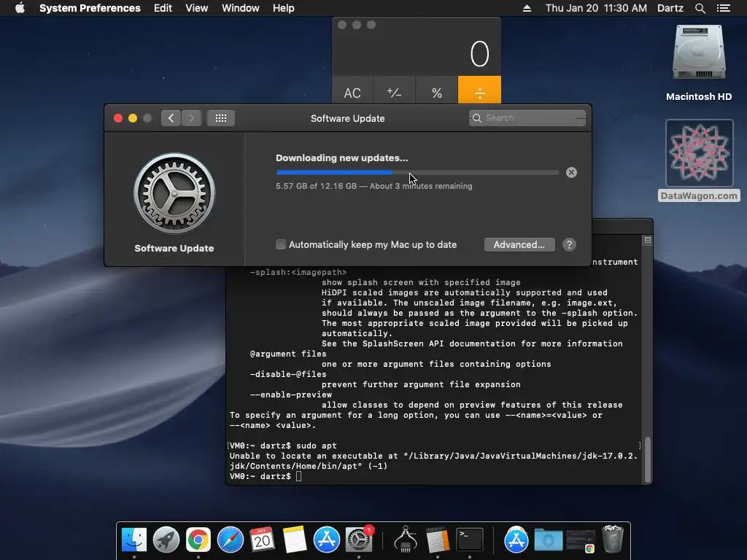Viewport: 747px width, 560px height.
Task: Open Google Chrome from the dock
Action: 198,540
